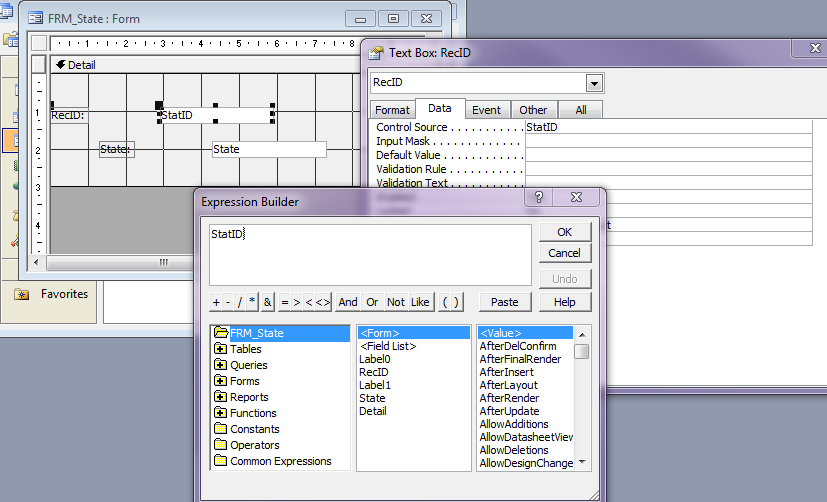Open the Expression Builder question-mark help
The height and width of the screenshot is (502, 827).
coord(539,198)
